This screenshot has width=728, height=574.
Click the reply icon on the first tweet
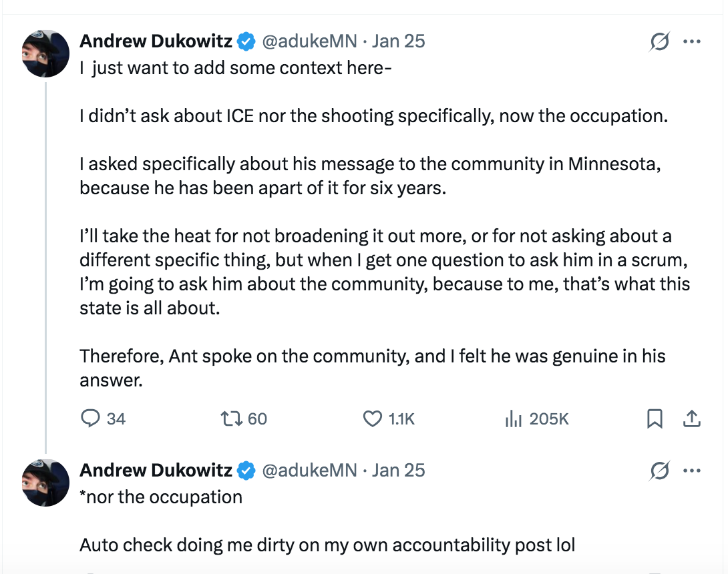coord(90,418)
